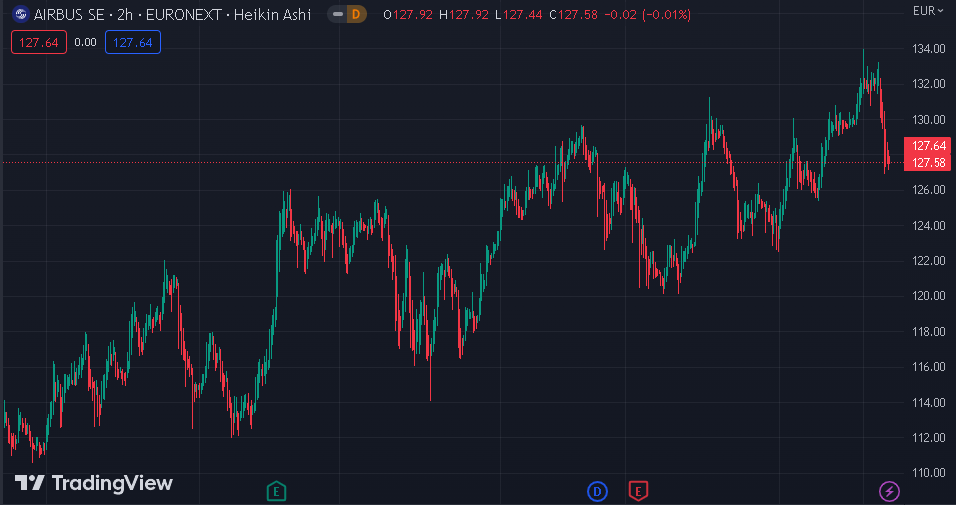
Task: Click the 110.00 price scale label
Action: (x=929, y=473)
